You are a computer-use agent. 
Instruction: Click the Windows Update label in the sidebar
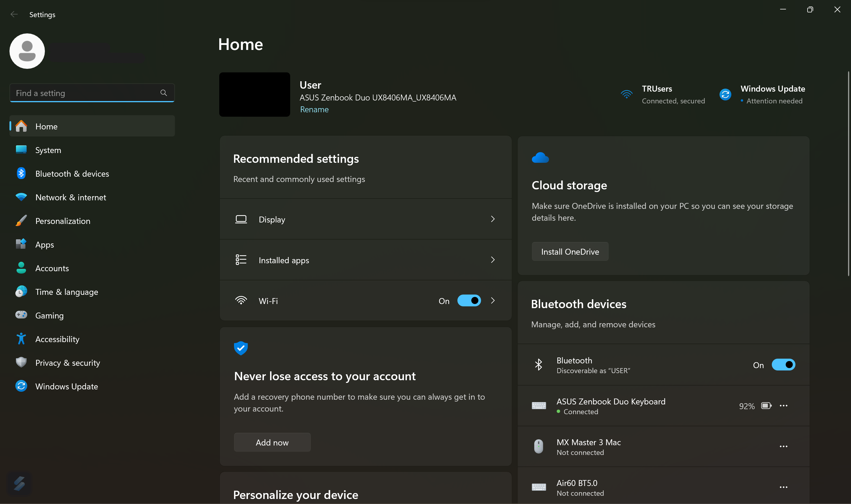click(66, 386)
